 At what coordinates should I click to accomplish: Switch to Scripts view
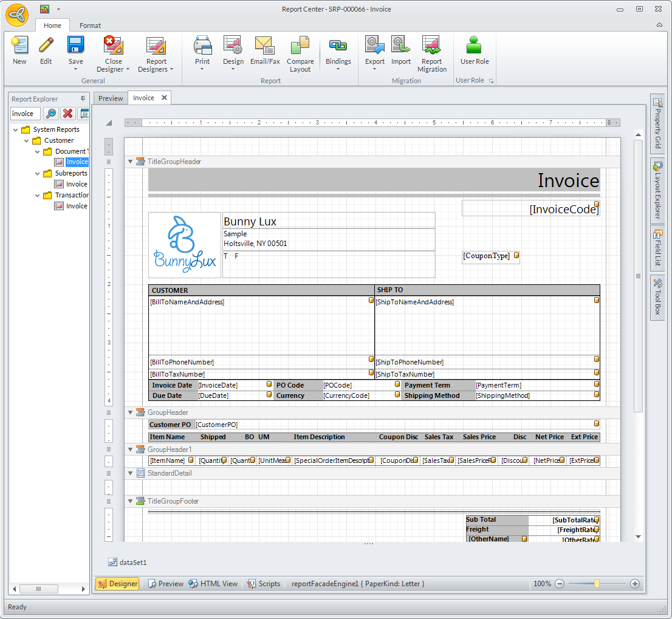point(264,584)
